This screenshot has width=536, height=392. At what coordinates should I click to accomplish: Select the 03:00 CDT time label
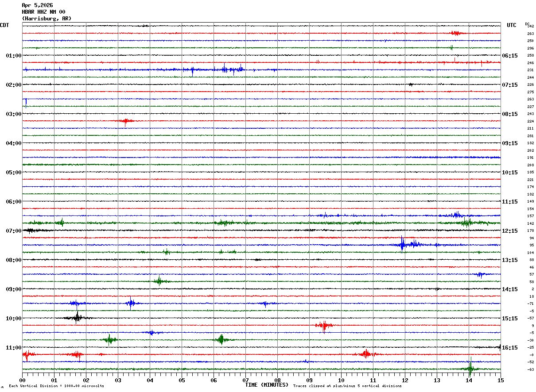(x=14, y=114)
